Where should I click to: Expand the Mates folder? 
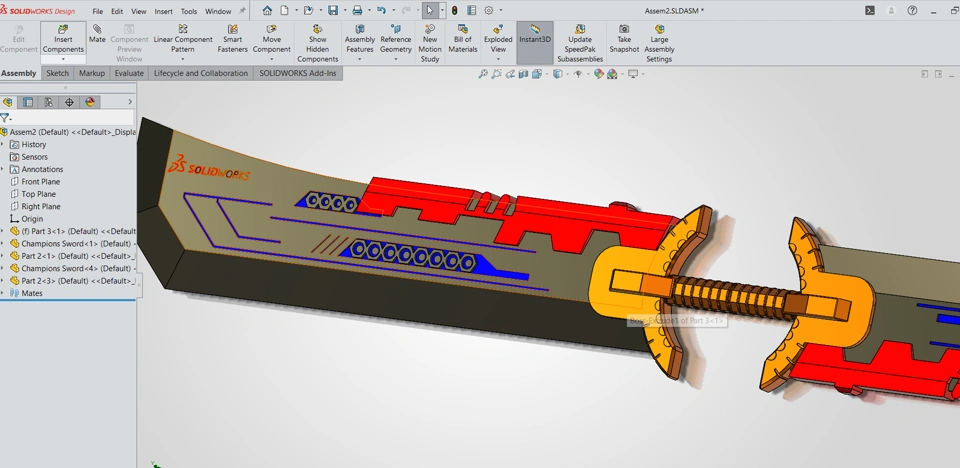point(2,293)
